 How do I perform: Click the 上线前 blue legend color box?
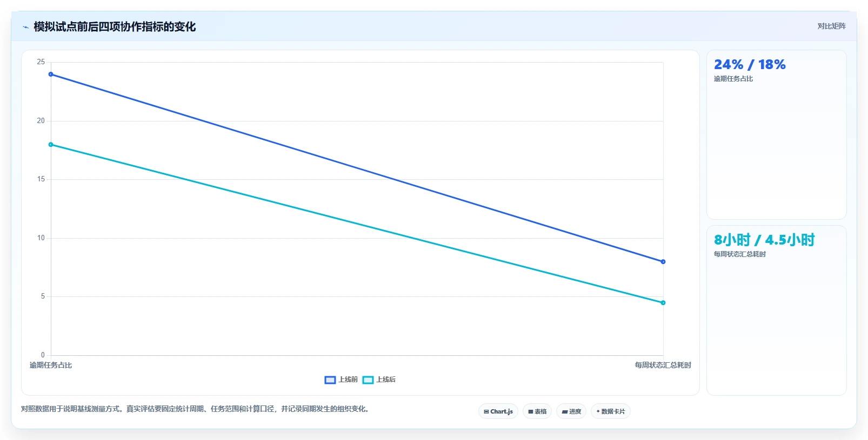point(330,380)
